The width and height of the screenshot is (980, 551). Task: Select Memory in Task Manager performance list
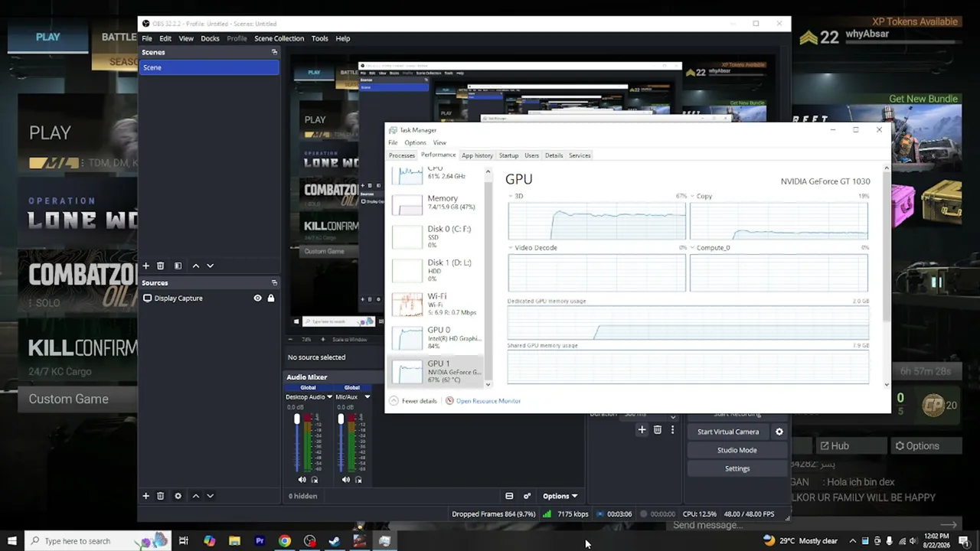pyautogui.click(x=439, y=203)
